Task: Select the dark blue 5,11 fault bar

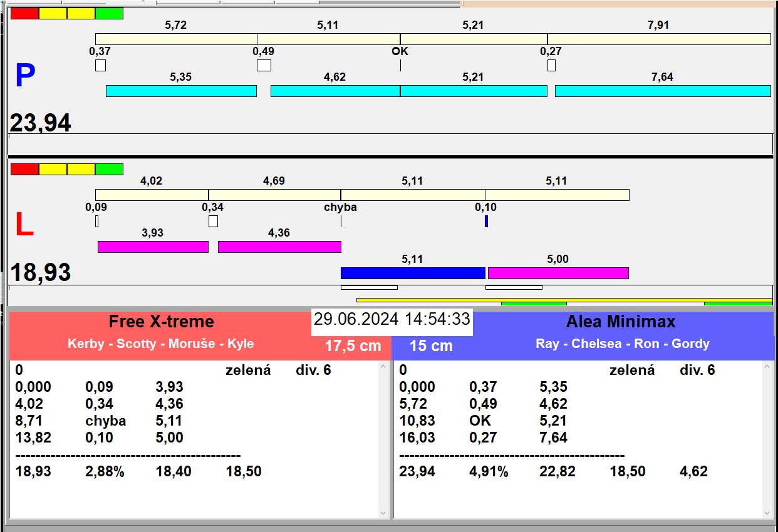Action: click(413, 273)
